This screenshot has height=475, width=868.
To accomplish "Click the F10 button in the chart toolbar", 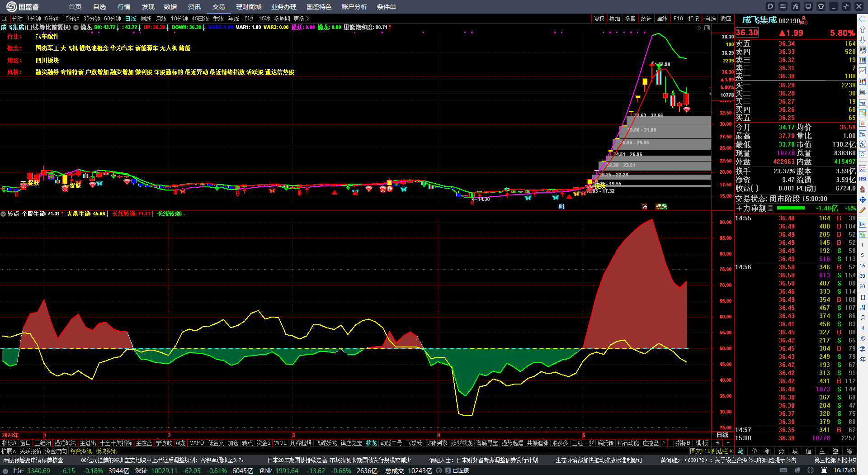I will click(x=678, y=19).
